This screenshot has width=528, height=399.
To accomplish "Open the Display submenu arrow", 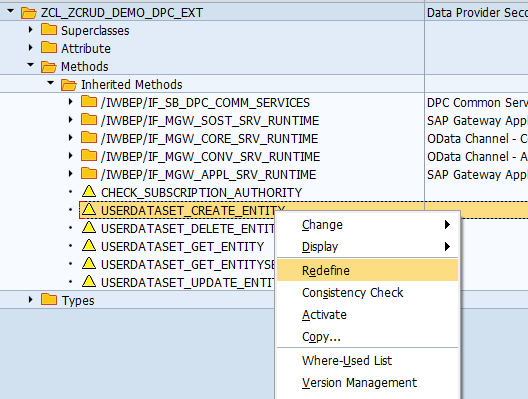I will click(447, 246).
